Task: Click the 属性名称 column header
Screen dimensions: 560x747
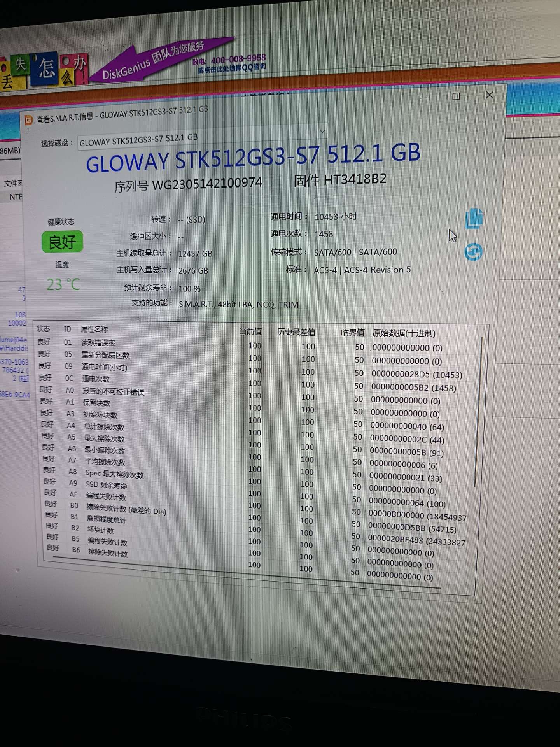Action: 94,330
